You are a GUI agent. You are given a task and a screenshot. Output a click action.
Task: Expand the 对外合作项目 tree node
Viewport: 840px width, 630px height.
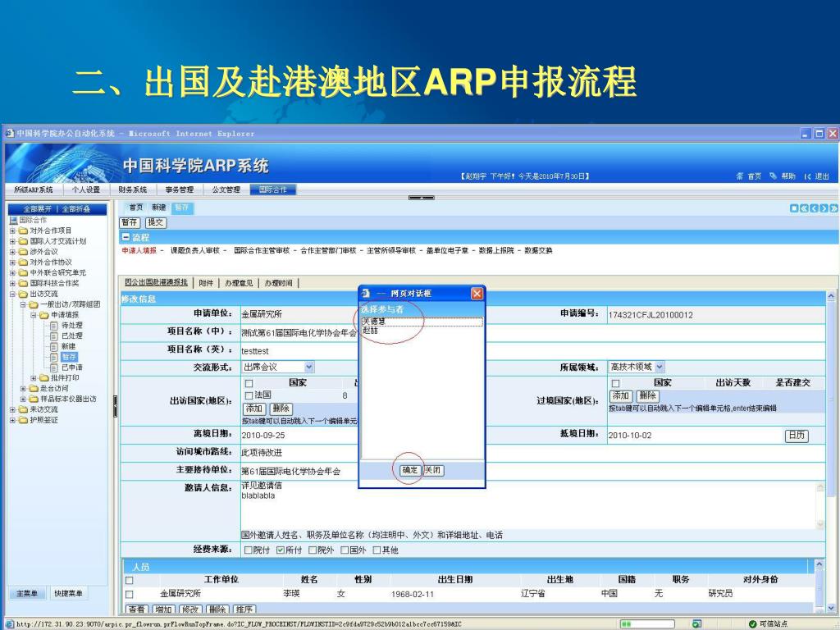tap(13, 231)
